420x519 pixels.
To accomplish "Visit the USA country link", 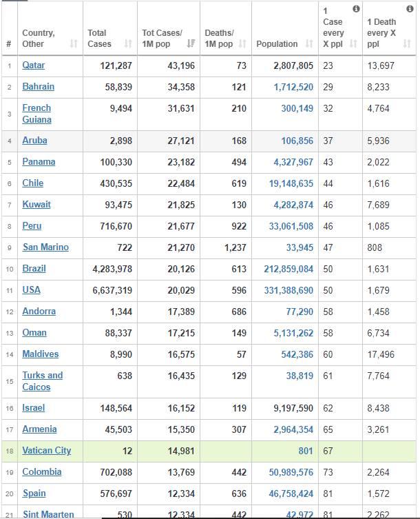I will 31,290.
